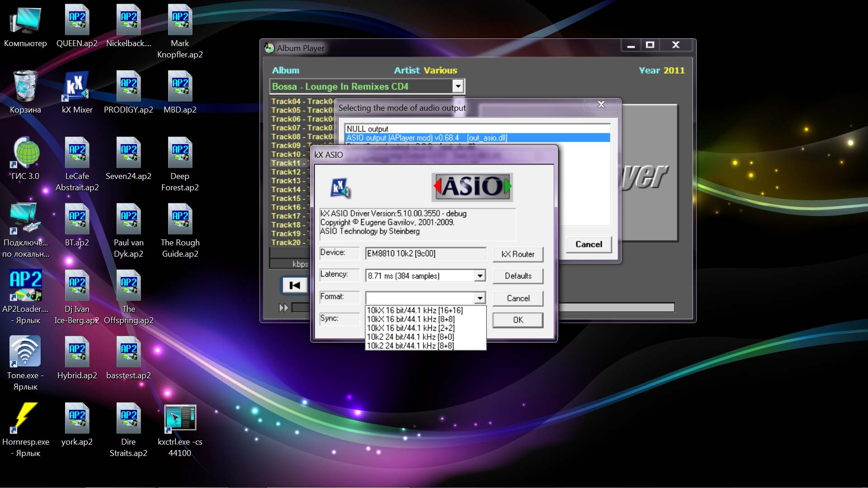The width and height of the screenshot is (868, 488).
Task: Select Track07 in Album Player list
Action: coord(302,128)
